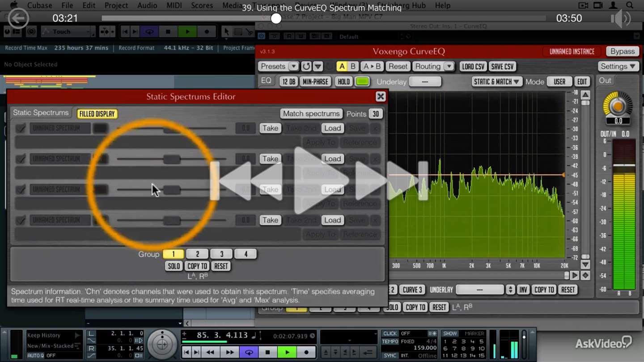The width and height of the screenshot is (644, 362).
Task: Toggle the CurveEQ Bypass button
Action: tap(623, 51)
